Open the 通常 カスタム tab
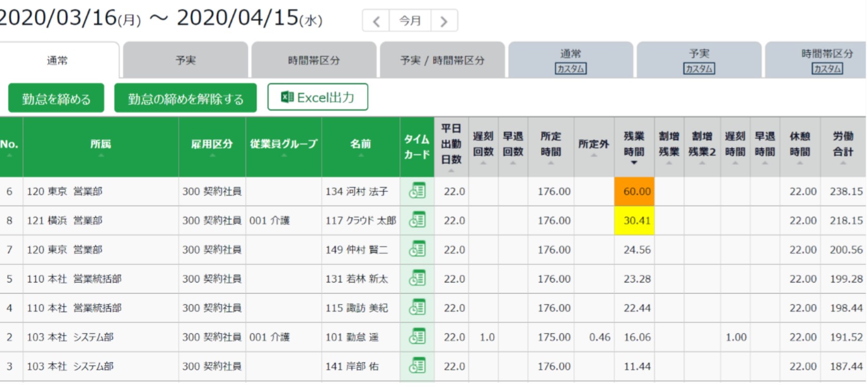This screenshot has height=387, width=868. [x=570, y=61]
